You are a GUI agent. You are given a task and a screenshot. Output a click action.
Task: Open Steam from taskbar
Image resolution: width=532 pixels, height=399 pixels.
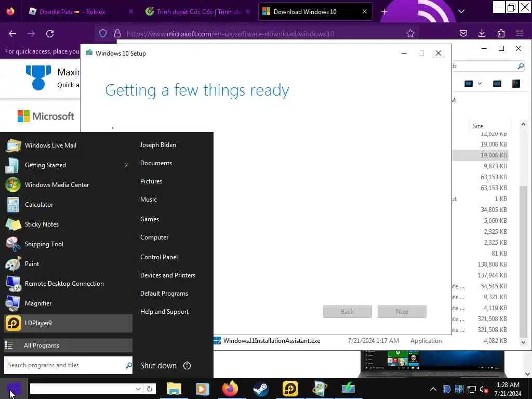261,389
